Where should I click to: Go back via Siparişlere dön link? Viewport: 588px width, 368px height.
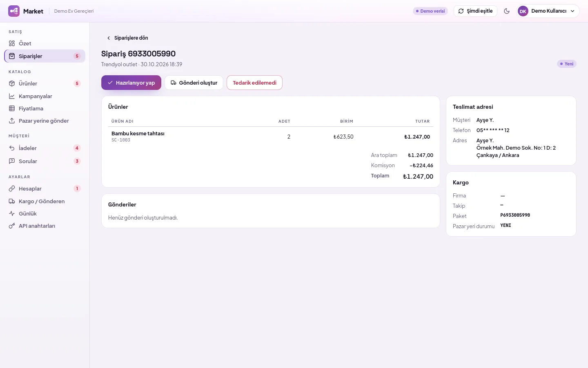(127, 38)
